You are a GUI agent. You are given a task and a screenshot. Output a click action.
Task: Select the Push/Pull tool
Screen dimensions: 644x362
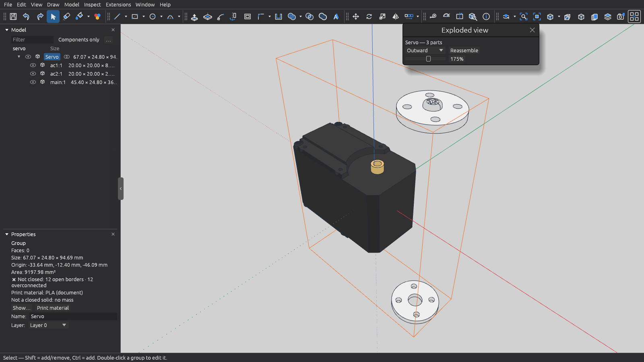tap(194, 16)
